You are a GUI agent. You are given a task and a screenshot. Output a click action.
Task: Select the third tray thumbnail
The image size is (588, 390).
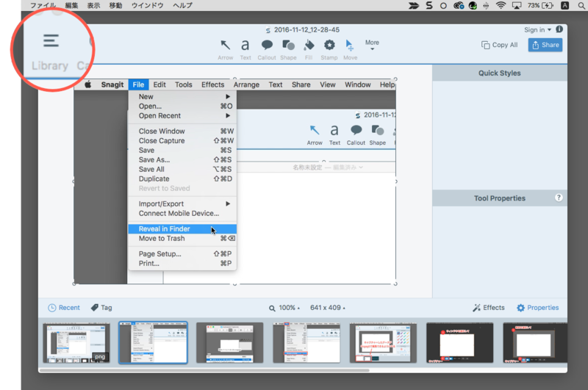coord(229,343)
